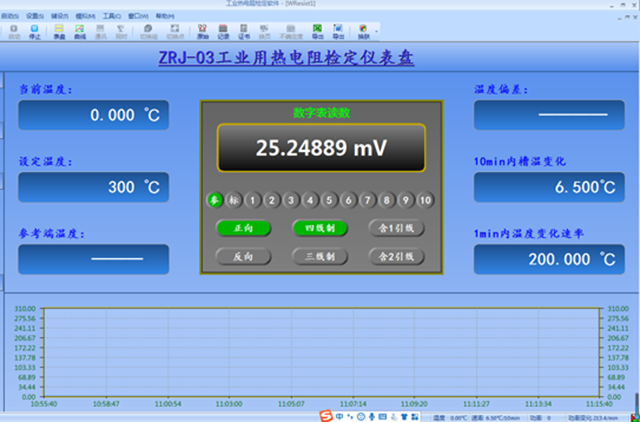Open the 原始 raw data icon
Image resolution: width=640 pixels, height=422 pixels.
202,31
